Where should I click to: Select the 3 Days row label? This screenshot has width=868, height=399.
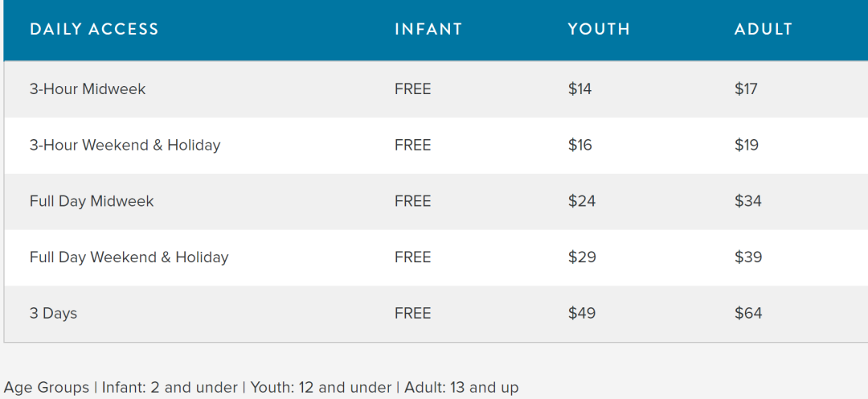(53, 314)
